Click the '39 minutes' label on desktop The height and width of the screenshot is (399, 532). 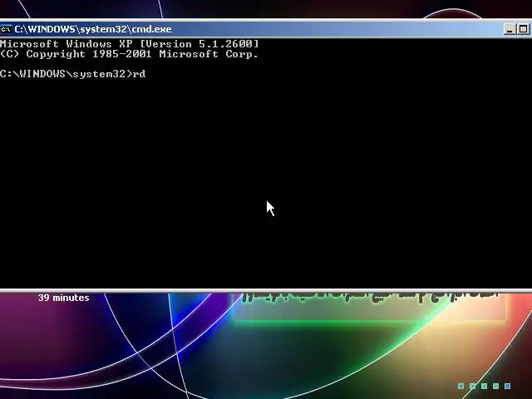[63, 298]
